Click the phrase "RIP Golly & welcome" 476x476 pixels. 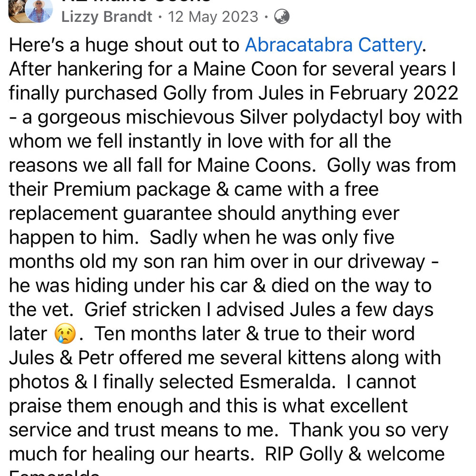[x=355, y=454]
